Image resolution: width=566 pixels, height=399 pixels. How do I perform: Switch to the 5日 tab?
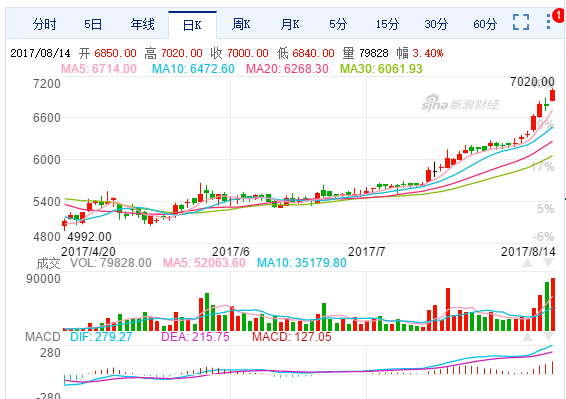93,25
